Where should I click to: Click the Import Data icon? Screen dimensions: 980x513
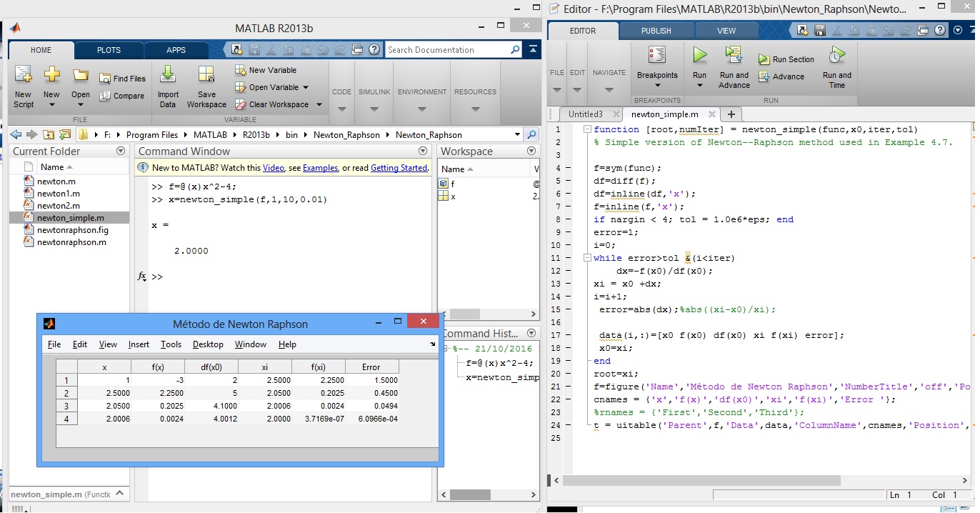coord(168,74)
